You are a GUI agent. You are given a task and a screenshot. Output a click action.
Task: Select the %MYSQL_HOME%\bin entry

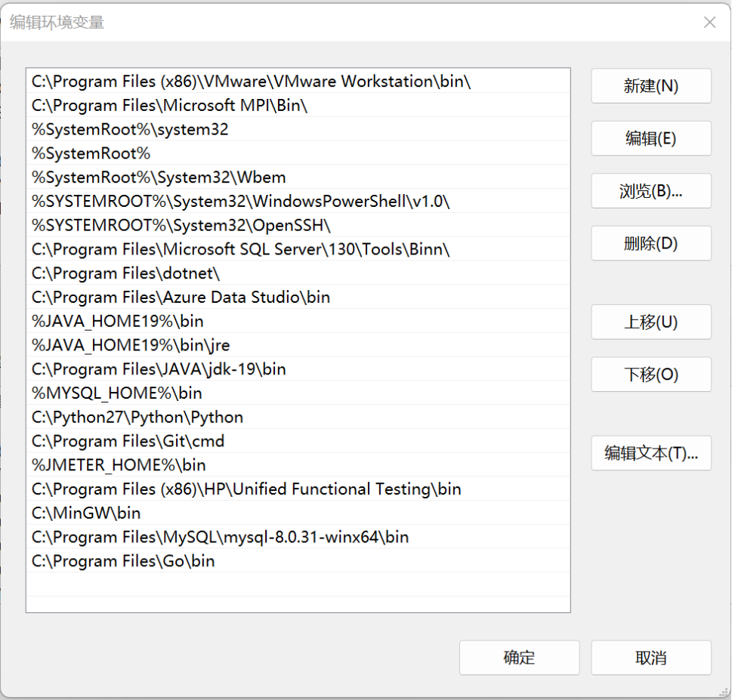click(298, 393)
